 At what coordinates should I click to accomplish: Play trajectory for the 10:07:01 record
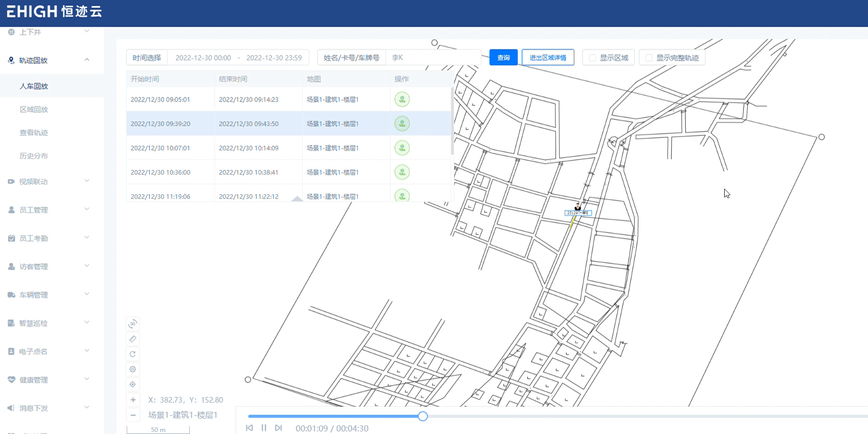point(402,148)
